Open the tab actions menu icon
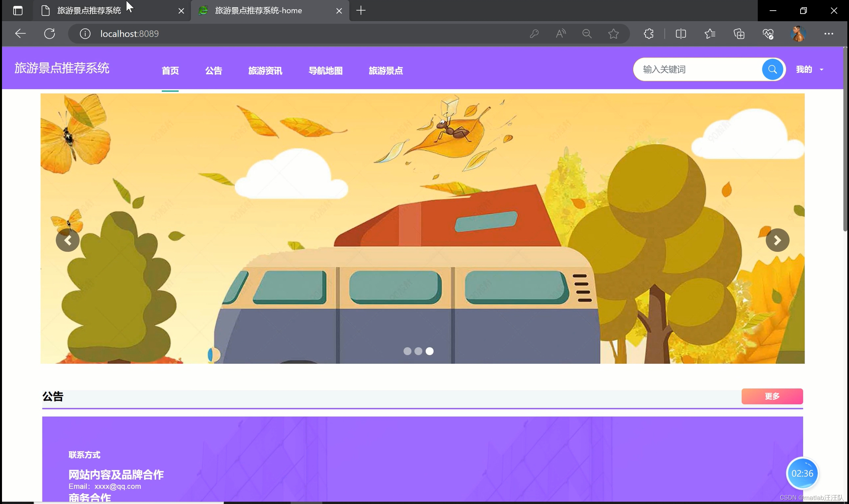 [x=18, y=11]
